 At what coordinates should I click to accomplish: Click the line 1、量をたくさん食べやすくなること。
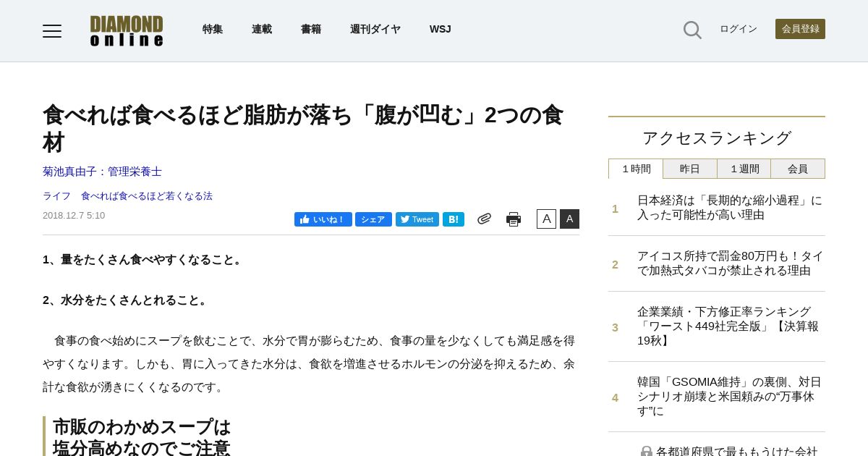[144, 260]
